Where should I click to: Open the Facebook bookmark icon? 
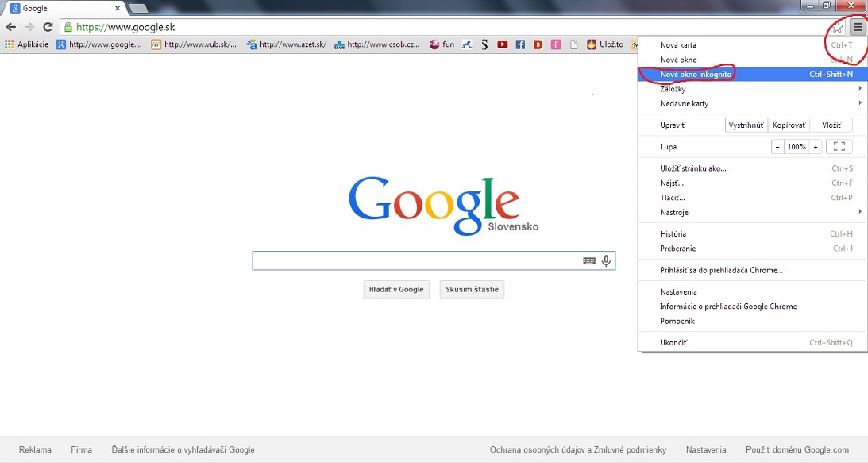click(520, 45)
